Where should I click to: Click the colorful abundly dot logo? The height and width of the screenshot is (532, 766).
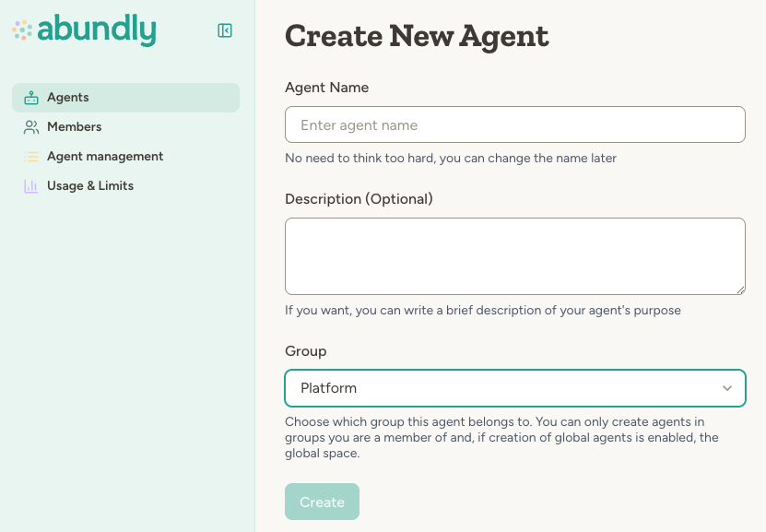20,30
